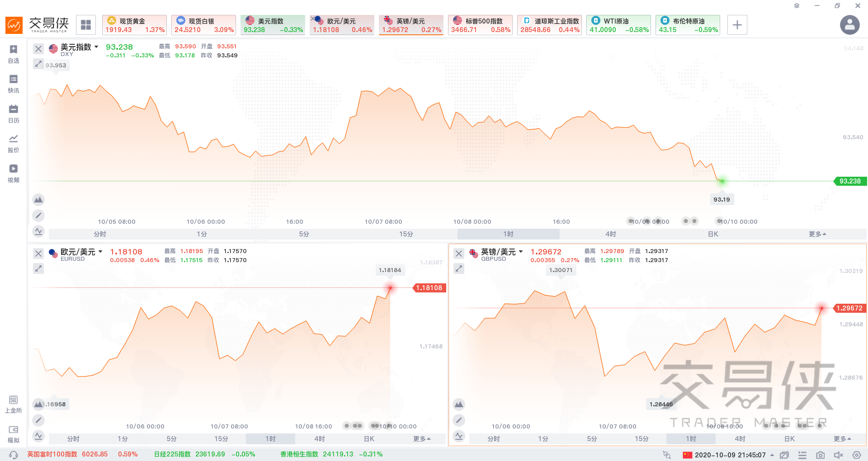
Task: Open the 自选 watchlist sidebar icon
Action: coord(14,54)
